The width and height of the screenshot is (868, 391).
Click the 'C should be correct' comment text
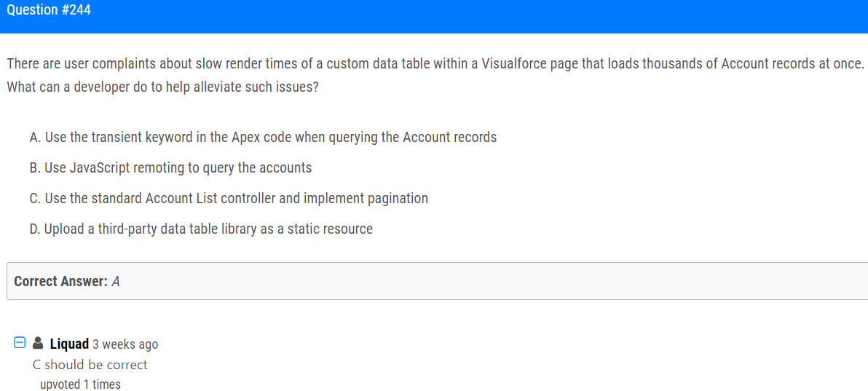click(91, 365)
